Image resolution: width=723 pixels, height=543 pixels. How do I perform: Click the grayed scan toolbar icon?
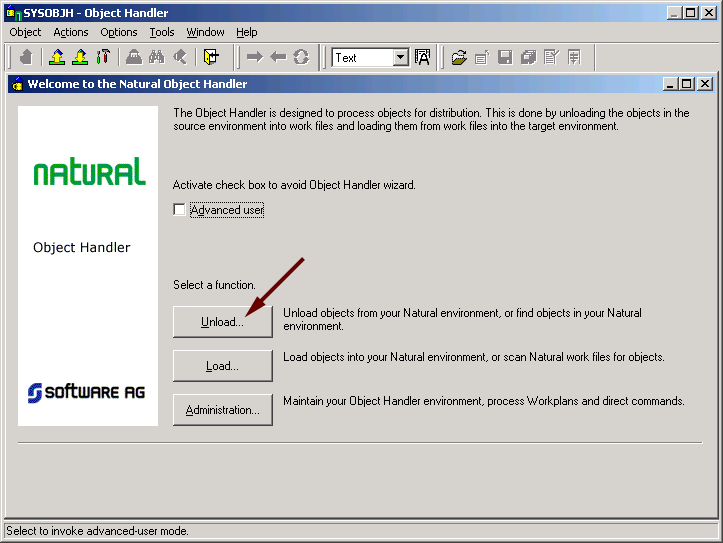[x=134, y=58]
